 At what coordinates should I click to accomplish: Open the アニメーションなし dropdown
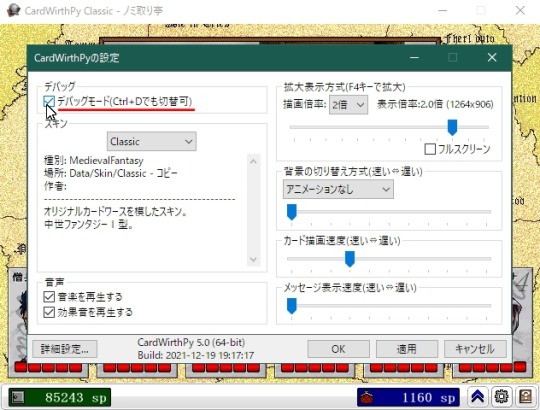tap(338, 189)
